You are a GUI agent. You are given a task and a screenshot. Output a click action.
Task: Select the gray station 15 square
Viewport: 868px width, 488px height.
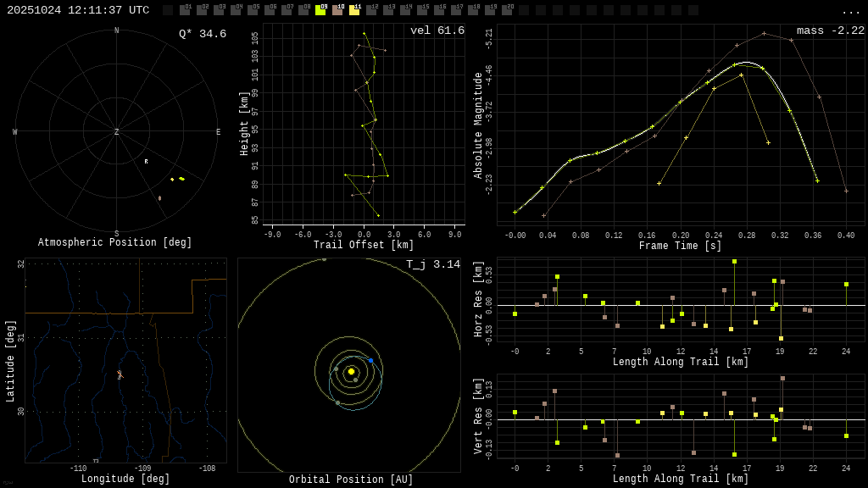tap(422, 10)
